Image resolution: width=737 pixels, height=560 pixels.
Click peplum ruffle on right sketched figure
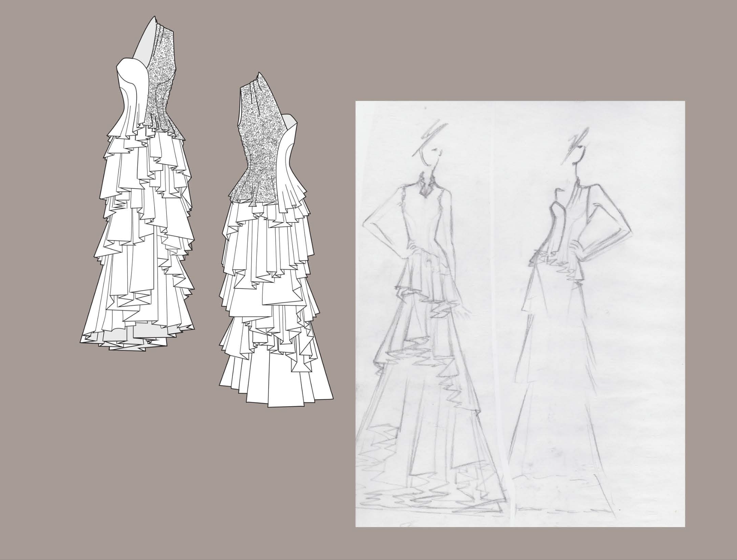(558, 265)
